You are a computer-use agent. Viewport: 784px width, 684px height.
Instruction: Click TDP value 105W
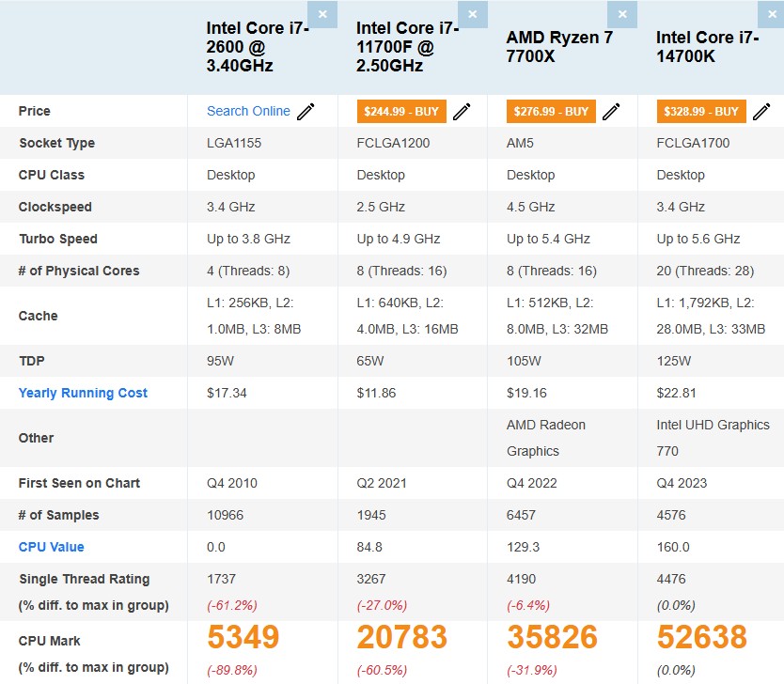pyautogui.click(x=524, y=361)
